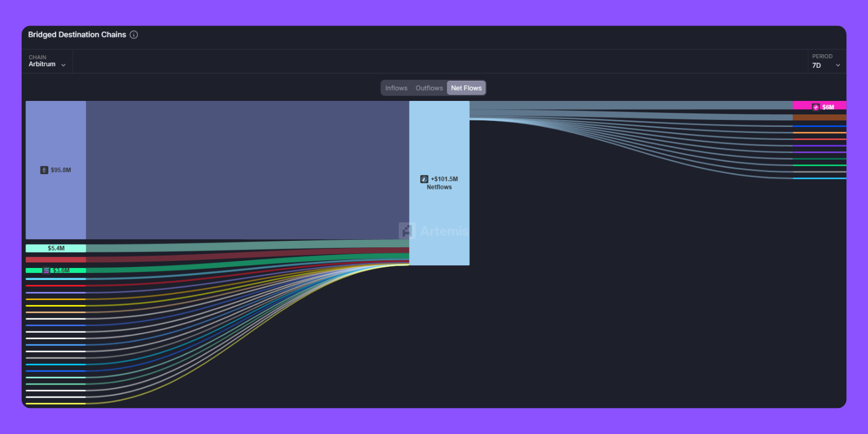The image size is (868, 434).
Task: Click the pink star icon beside $6M
Action: 816,107
